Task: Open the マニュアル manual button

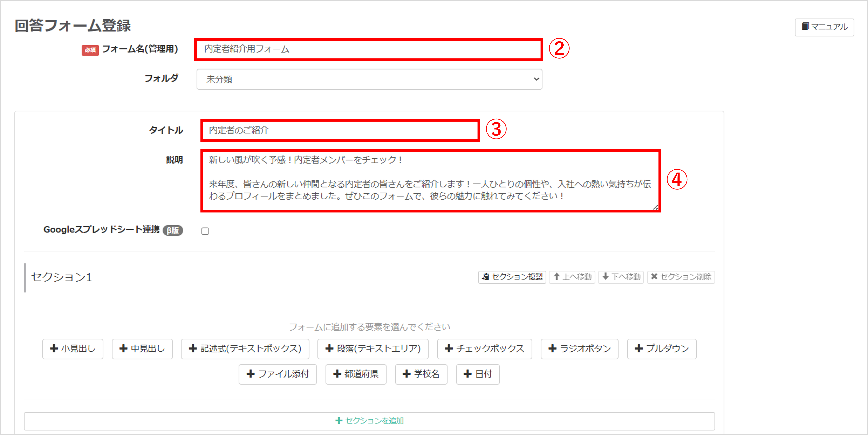Action: 824,27
